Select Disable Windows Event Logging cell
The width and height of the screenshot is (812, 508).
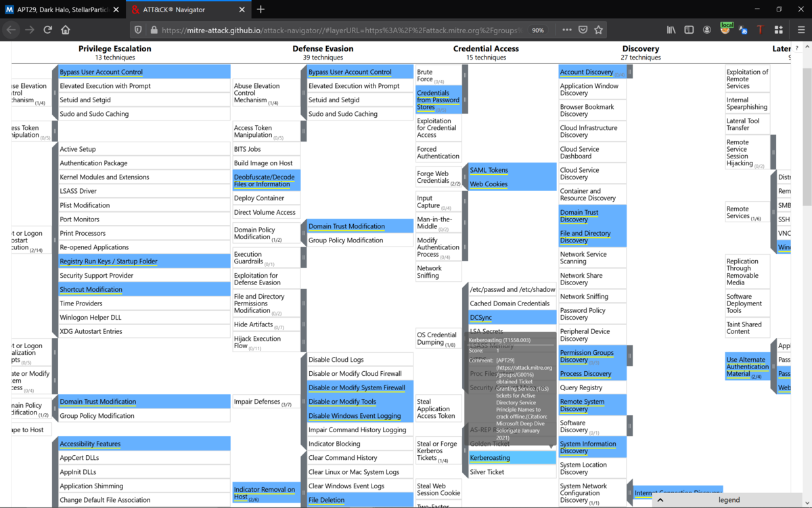[x=360, y=416]
